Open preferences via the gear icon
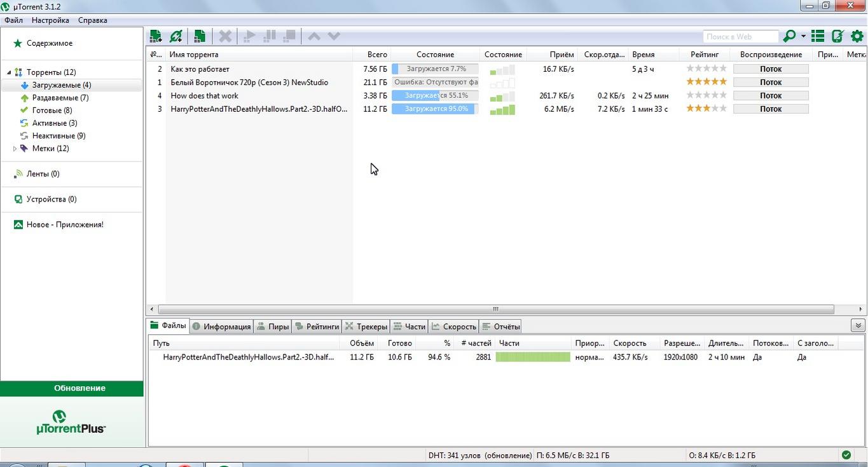Viewport: 868px width, 467px height. (x=857, y=36)
